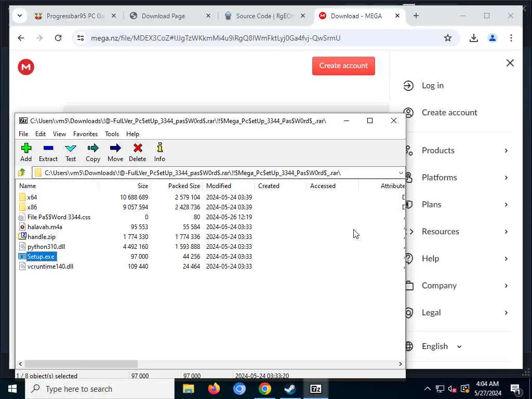This screenshot has width=532, height=399.
Task: Open the 7-Zip View menu
Action: click(59, 134)
